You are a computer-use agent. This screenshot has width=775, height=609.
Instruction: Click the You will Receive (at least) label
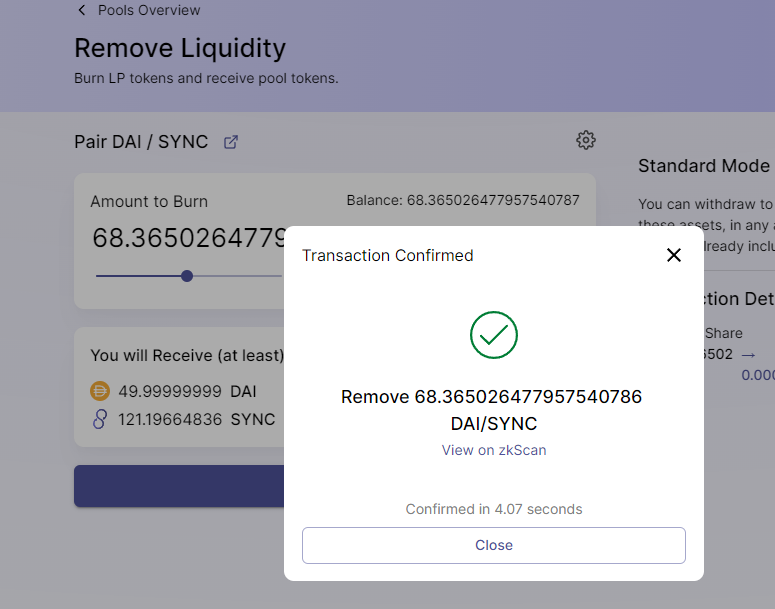pos(187,355)
